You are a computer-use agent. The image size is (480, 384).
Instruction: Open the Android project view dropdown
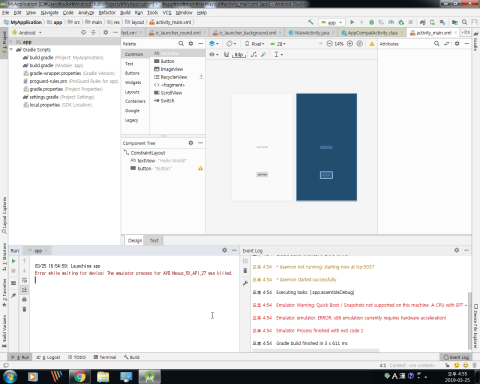(27, 33)
